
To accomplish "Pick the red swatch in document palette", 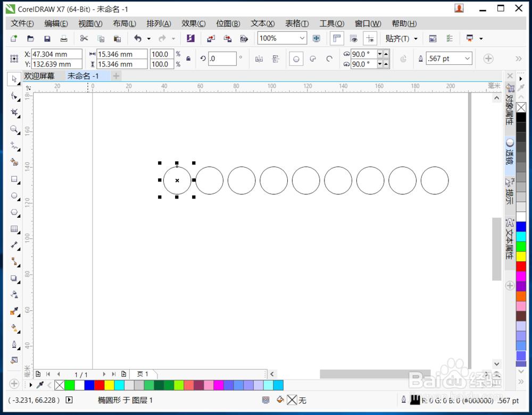I will click(x=99, y=385).
